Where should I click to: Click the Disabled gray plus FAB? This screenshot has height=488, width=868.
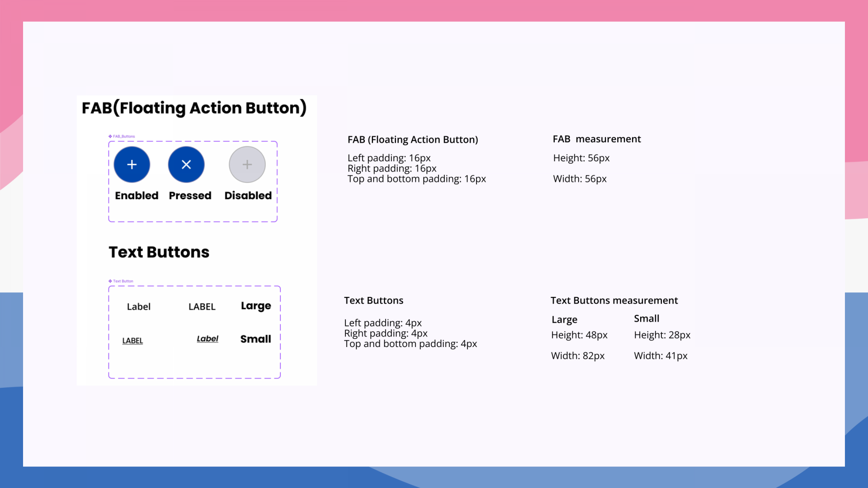pos(247,164)
